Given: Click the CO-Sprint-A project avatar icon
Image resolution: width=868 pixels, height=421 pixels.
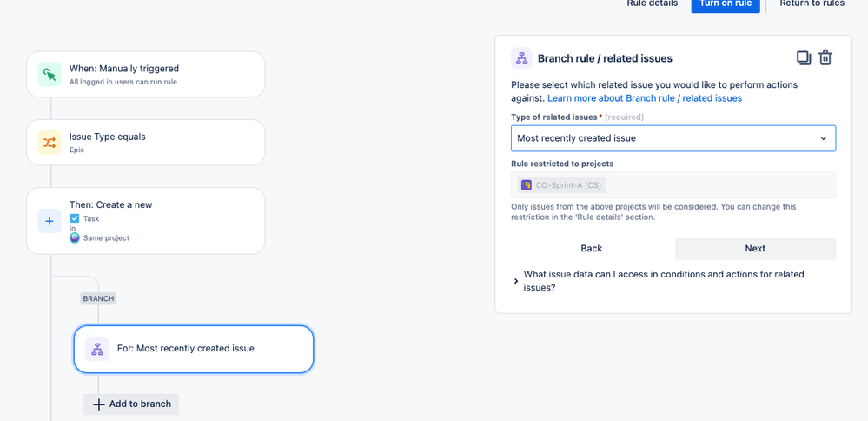Looking at the screenshot, I should click(526, 184).
